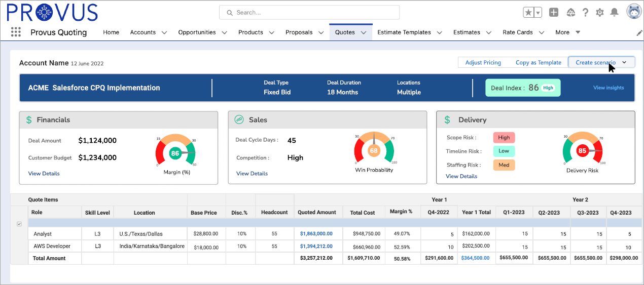Click the Adjust Pricing button
Image resolution: width=644 pixels, height=285 pixels.
pos(483,62)
